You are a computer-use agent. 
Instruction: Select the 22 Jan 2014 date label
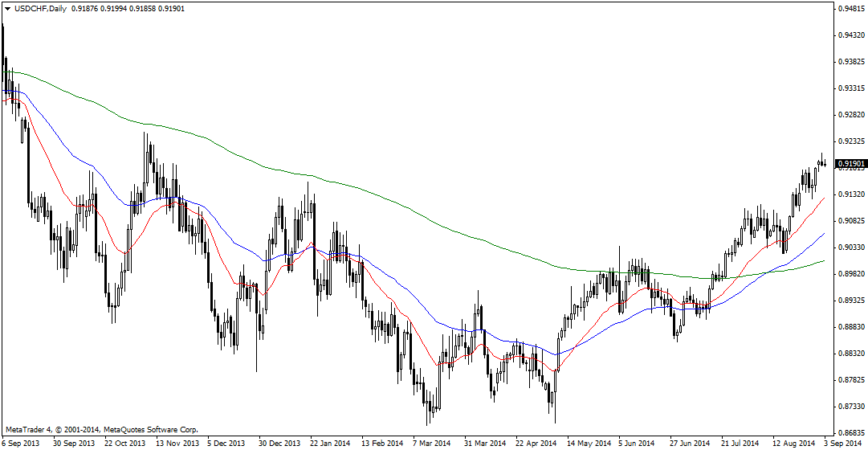tap(330, 443)
